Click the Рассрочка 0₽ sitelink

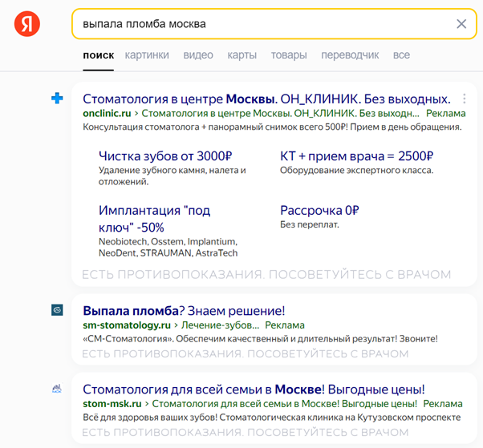[x=319, y=211]
